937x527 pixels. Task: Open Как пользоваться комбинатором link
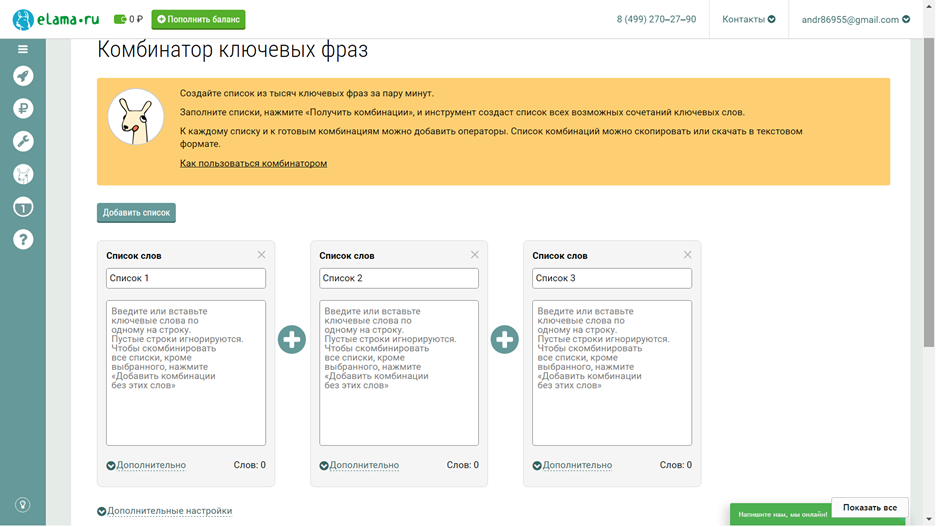(x=253, y=163)
